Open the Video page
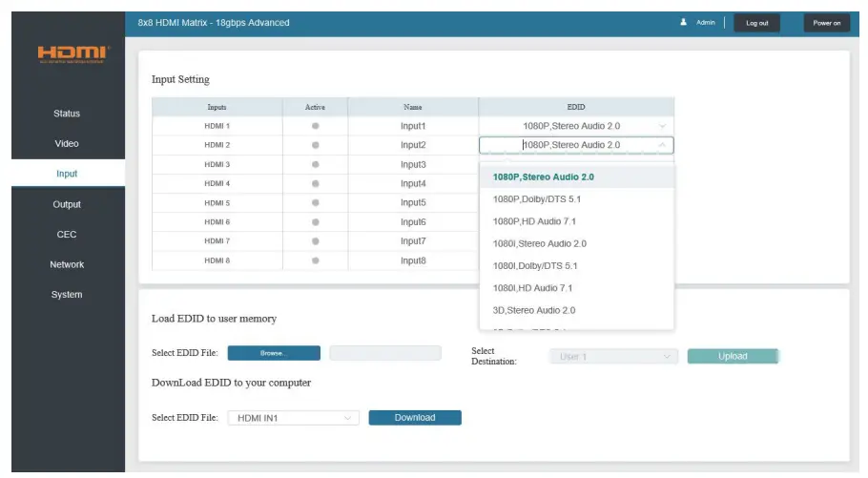868x478 pixels. point(67,143)
